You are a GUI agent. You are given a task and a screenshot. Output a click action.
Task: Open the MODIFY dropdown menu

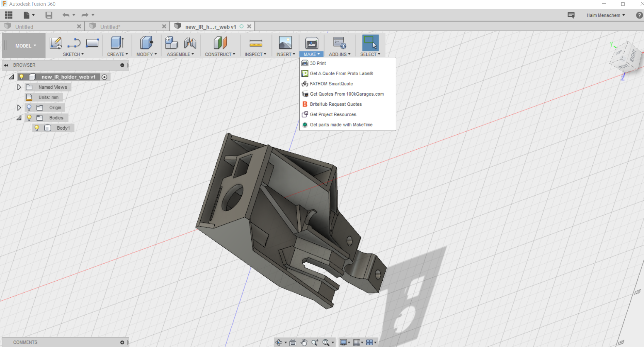click(x=147, y=54)
